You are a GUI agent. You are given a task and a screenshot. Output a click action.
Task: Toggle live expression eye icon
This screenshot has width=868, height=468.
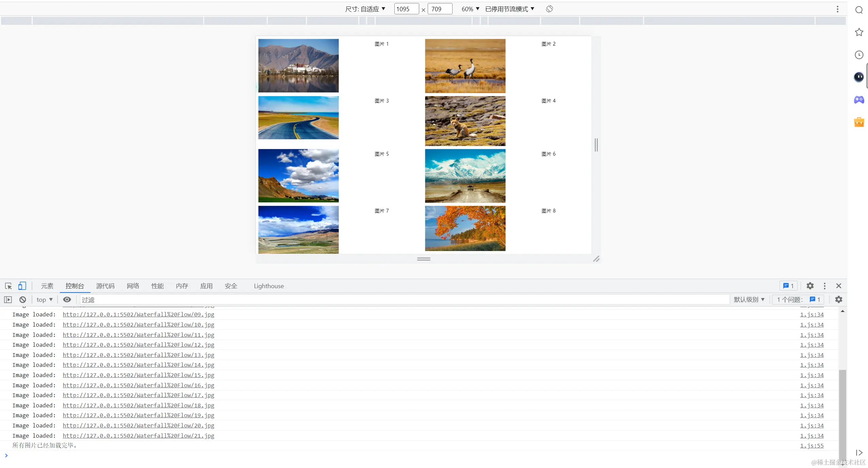pos(67,299)
